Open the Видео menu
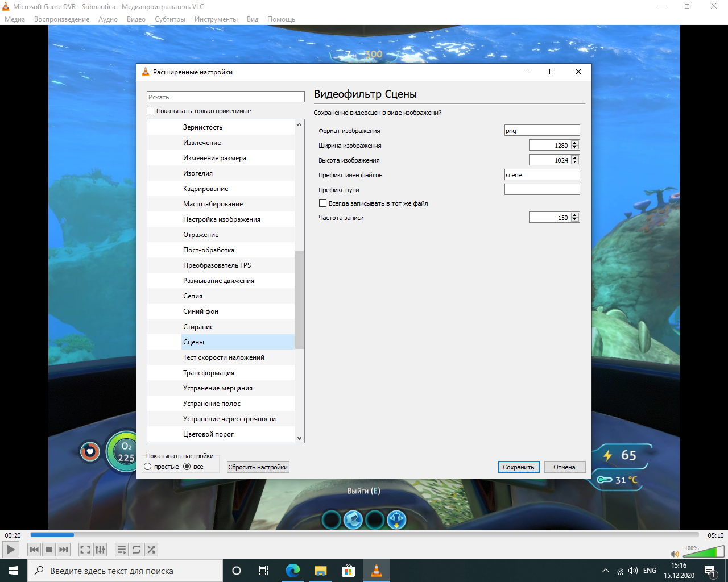The height and width of the screenshot is (582, 728). point(136,19)
